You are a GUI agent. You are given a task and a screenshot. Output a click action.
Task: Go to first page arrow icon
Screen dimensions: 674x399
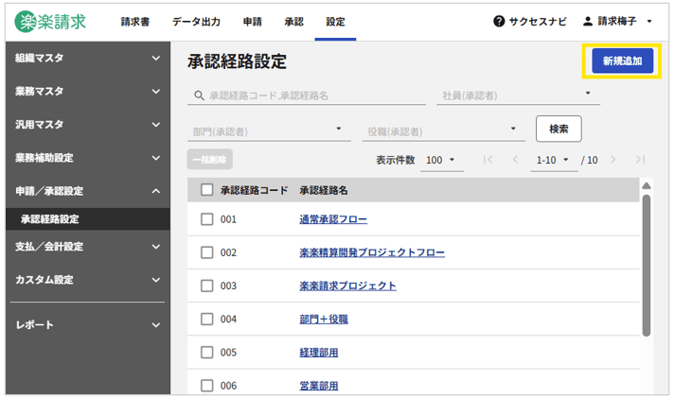click(x=487, y=160)
